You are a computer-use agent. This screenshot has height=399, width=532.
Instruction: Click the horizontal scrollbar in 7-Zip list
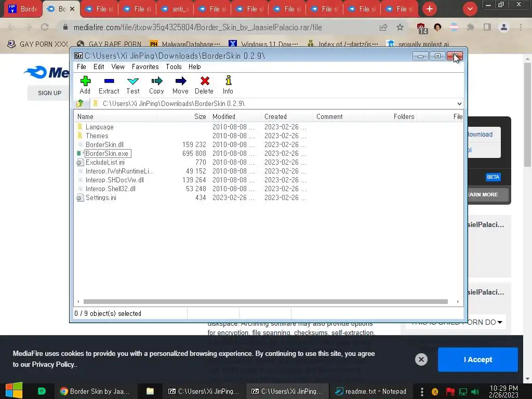coord(265,302)
